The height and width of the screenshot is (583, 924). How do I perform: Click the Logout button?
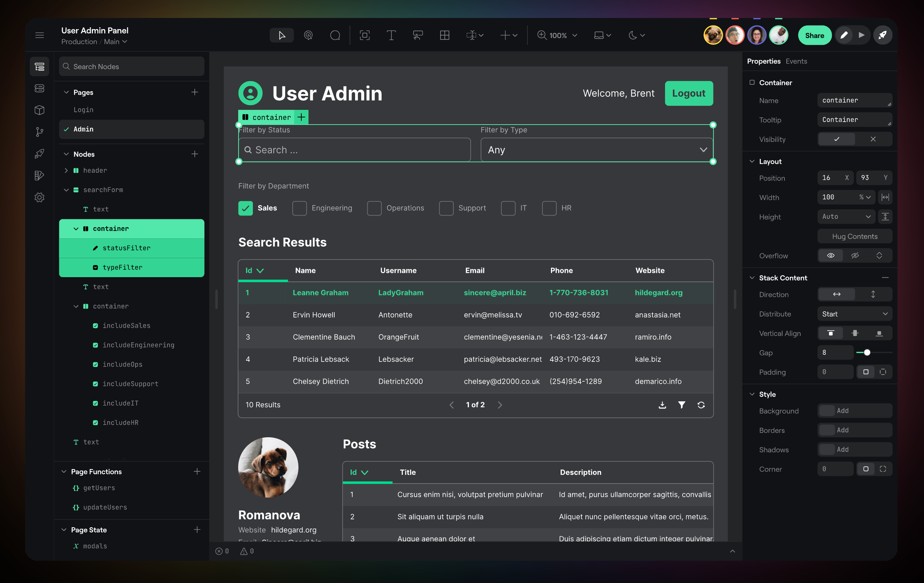[x=689, y=93]
